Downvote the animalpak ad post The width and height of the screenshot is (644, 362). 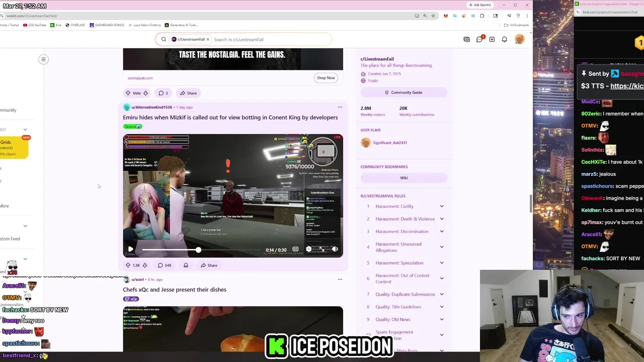tap(145, 93)
